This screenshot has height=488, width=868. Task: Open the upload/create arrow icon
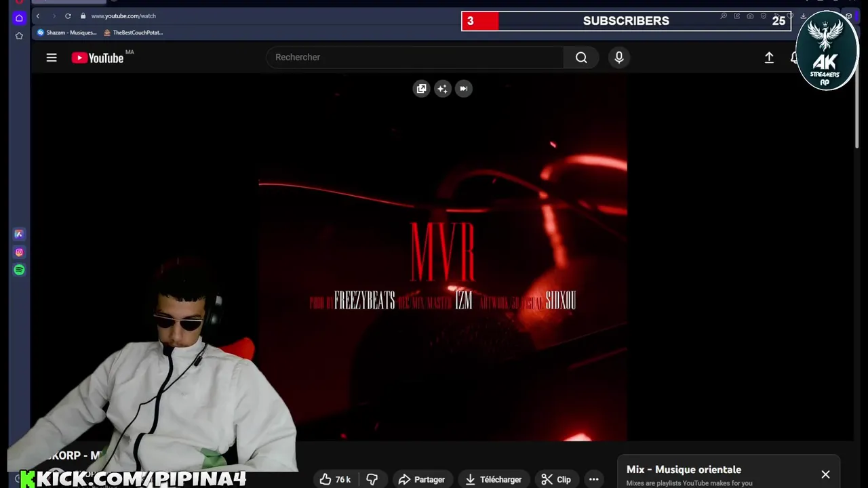click(769, 58)
